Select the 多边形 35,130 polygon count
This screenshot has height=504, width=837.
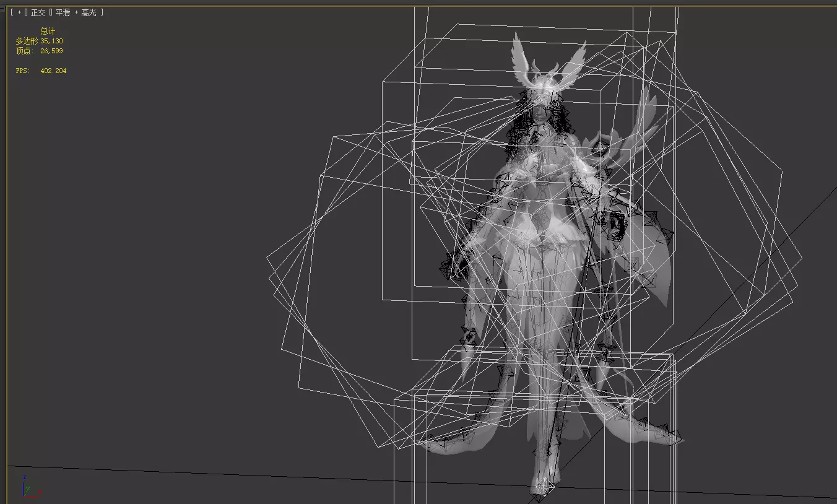(x=39, y=41)
